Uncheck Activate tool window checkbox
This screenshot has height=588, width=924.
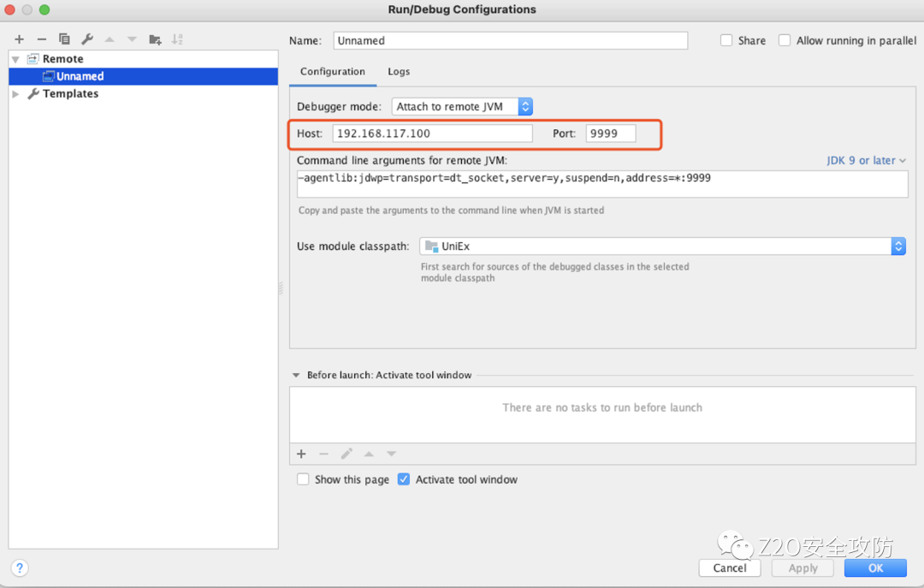404,479
